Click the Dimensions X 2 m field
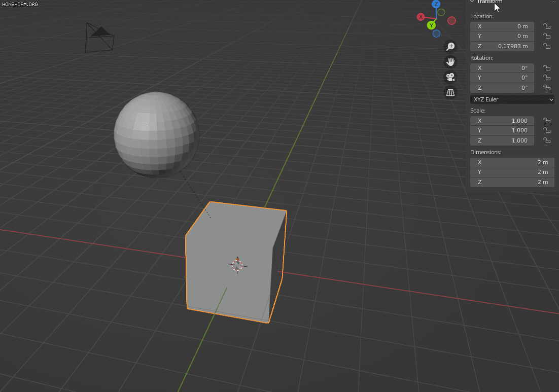 tap(512, 162)
